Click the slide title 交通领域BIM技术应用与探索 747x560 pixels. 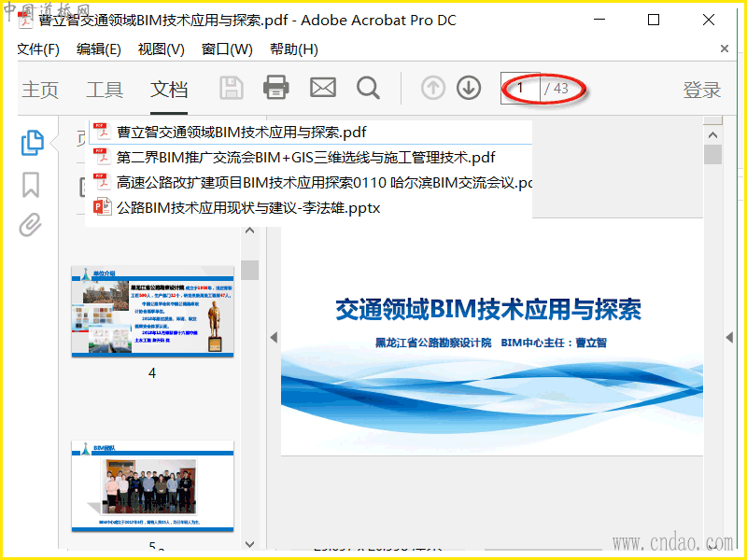[488, 310]
